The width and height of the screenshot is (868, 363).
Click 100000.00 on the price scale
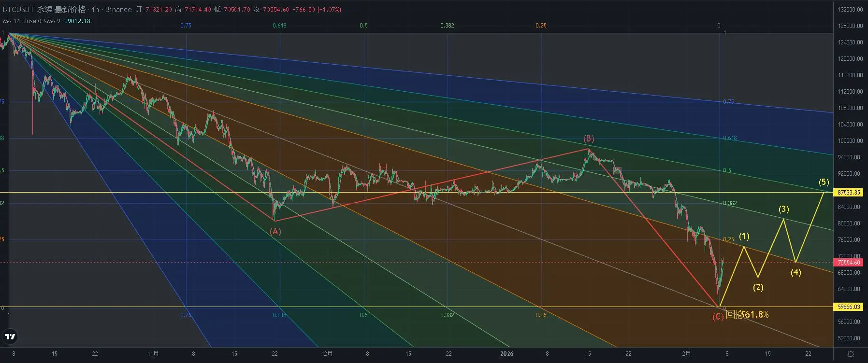point(850,141)
